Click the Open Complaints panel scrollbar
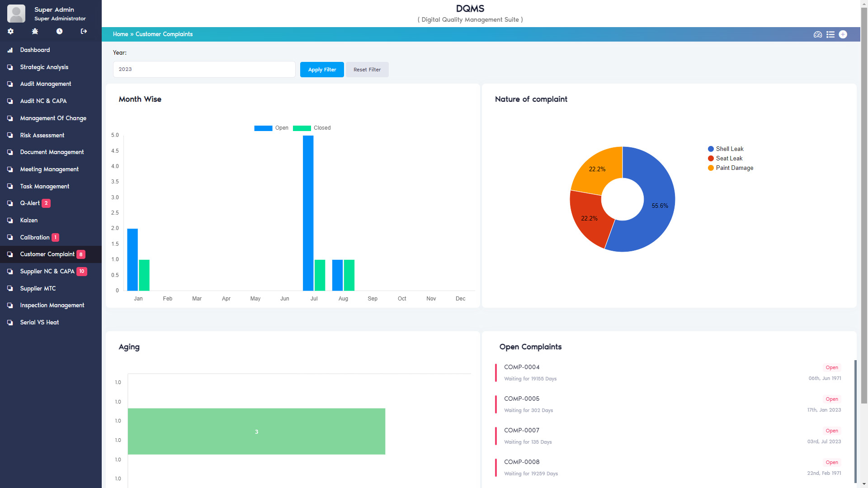 pos(855,421)
